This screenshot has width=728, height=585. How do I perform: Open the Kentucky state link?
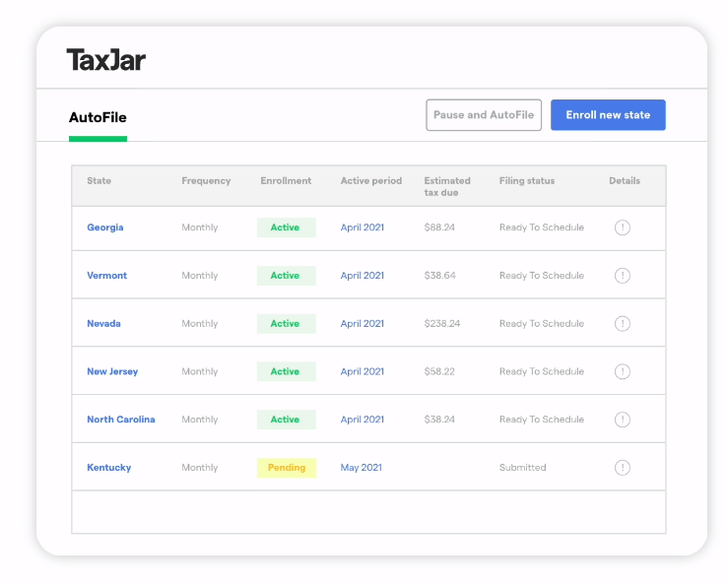109,468
